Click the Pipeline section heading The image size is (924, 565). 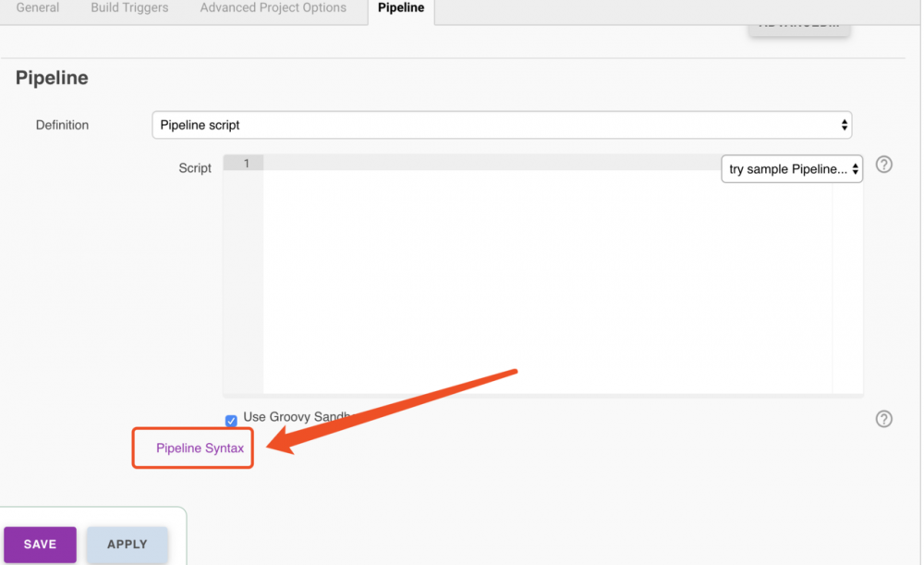(x=52, y=78)
